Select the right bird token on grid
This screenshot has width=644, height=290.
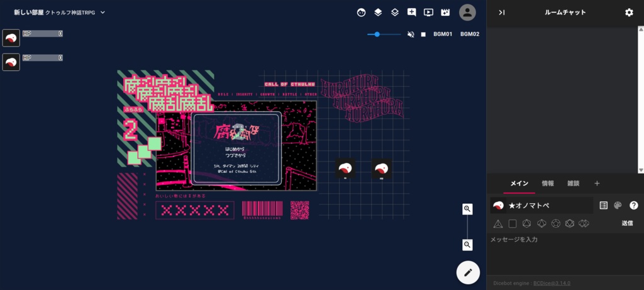coord(382,168)
